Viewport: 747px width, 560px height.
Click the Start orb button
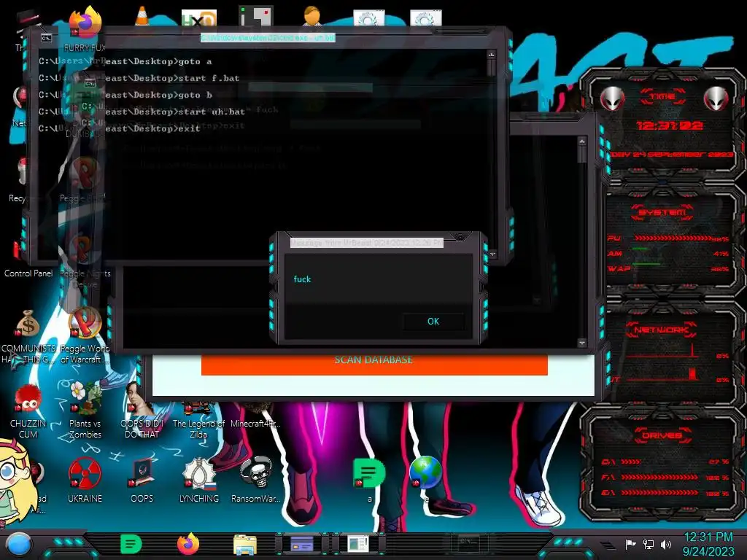coord(18,544)
